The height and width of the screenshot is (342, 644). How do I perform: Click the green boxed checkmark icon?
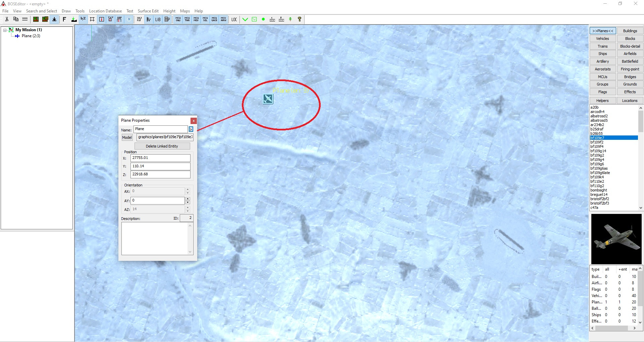point(254,19)
